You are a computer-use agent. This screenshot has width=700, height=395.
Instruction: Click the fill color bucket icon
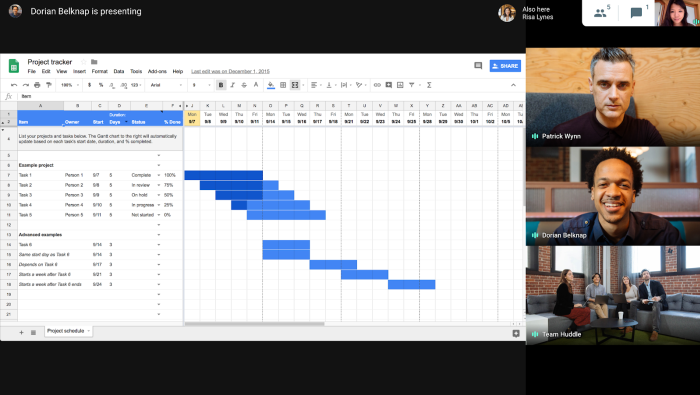pyautogui.click(x=271, y=85)
